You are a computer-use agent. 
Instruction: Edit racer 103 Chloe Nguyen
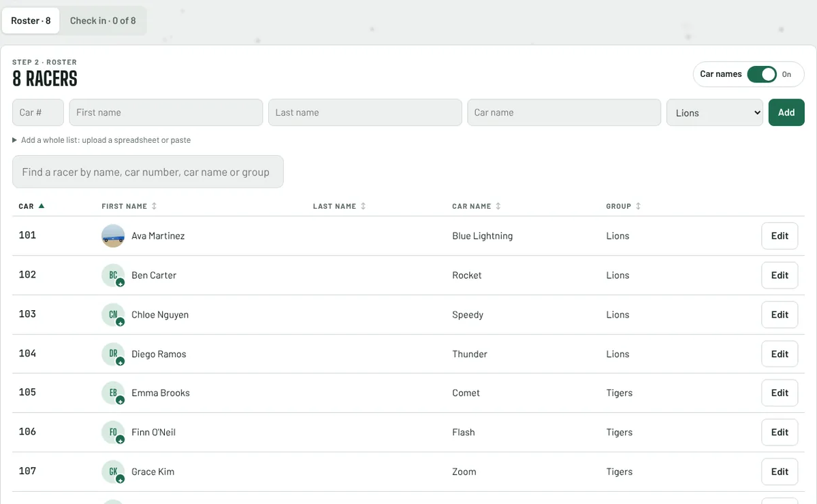pos(780,315)
